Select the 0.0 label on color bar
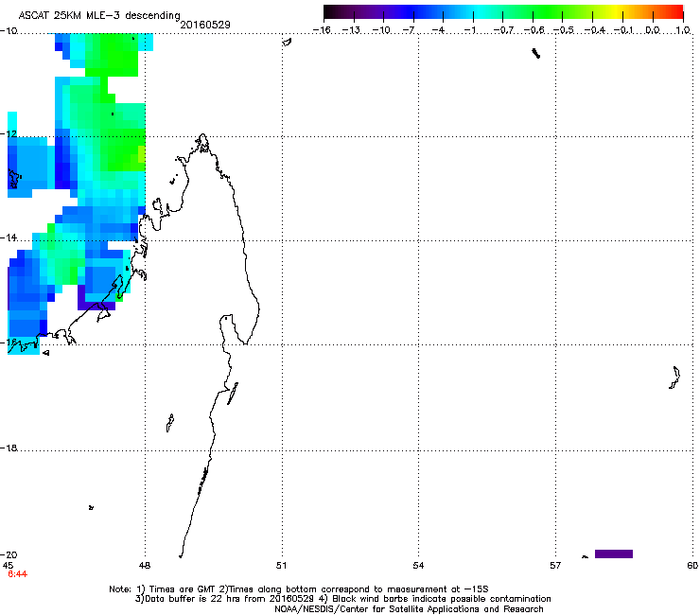This screenshot has width=700, height=615. [653, 30]
